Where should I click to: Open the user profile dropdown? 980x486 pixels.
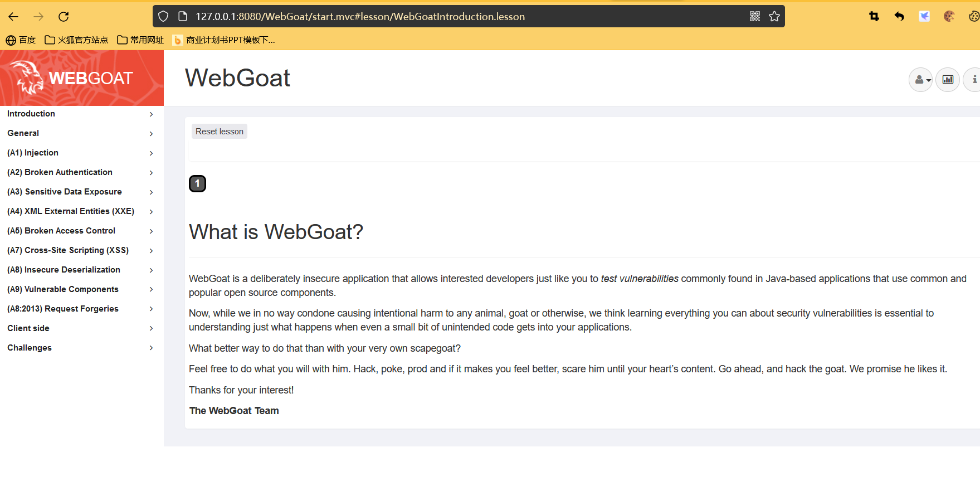pos(920,80)
